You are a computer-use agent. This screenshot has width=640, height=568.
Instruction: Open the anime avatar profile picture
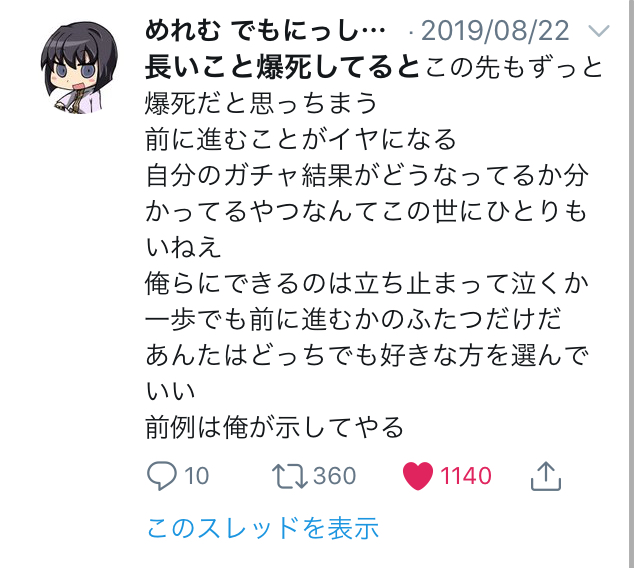(x=79, y=68)
